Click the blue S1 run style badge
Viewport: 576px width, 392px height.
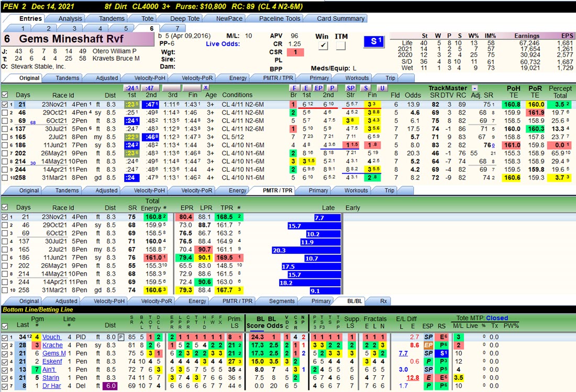pos(374,41)
